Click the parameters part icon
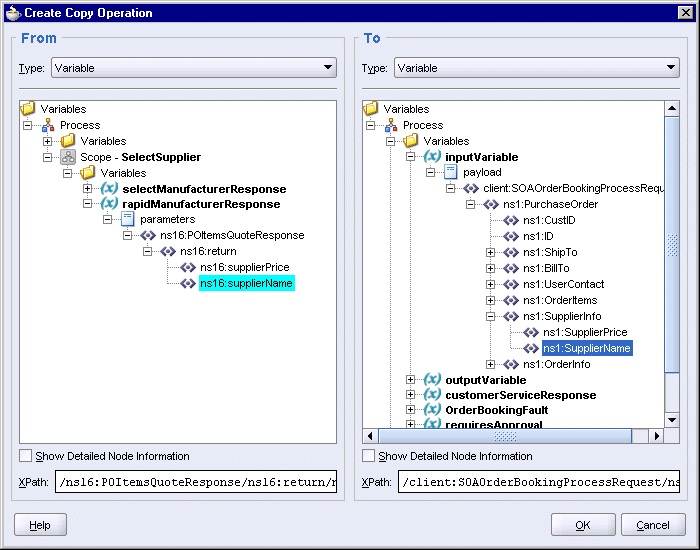This screenshot has height=550, width=700. point(128,219)
